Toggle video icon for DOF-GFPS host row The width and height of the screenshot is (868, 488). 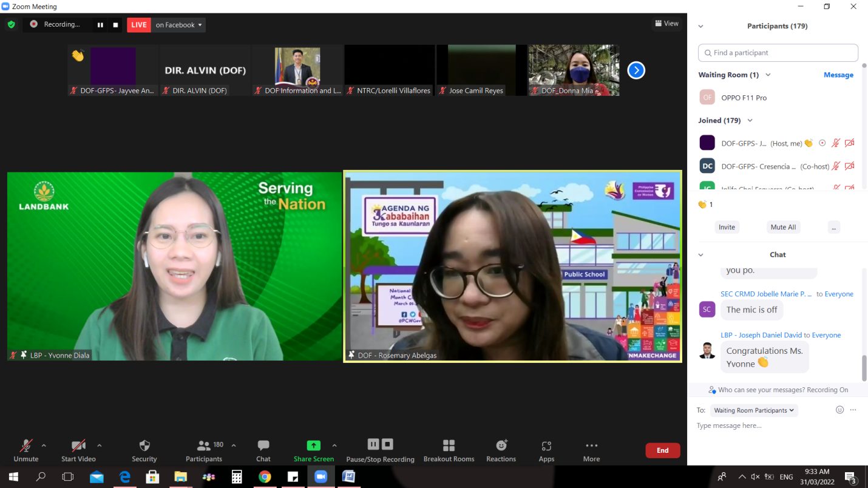click(850, 143)
